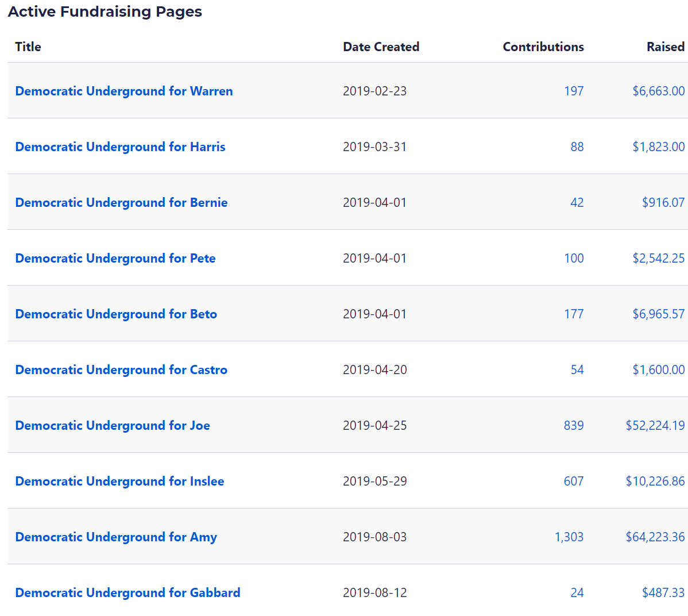Viewport: 688px width, 616px height.
Task: Click the Date Created column header
Action: 381,47
